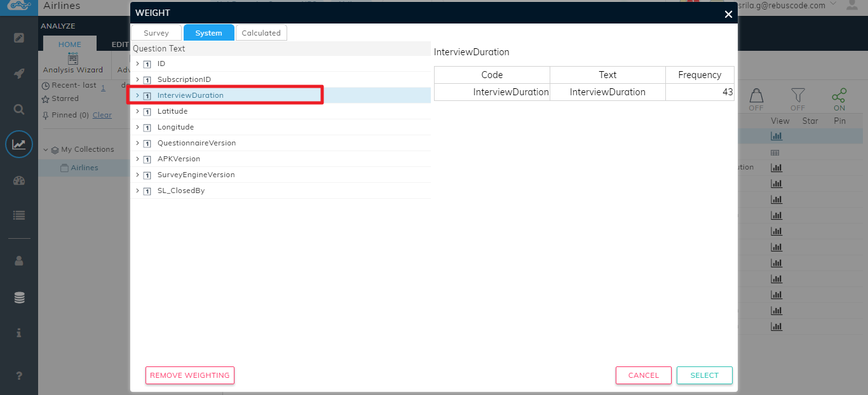868x395 pixels.
Task: Switch to the Survey tab
Action: tap(156, 33)
